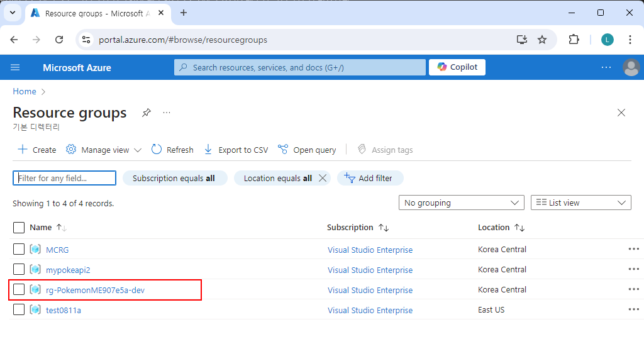644x344 pixels.
Task: Open the MCRG resource group link
Action: (57, 250)
